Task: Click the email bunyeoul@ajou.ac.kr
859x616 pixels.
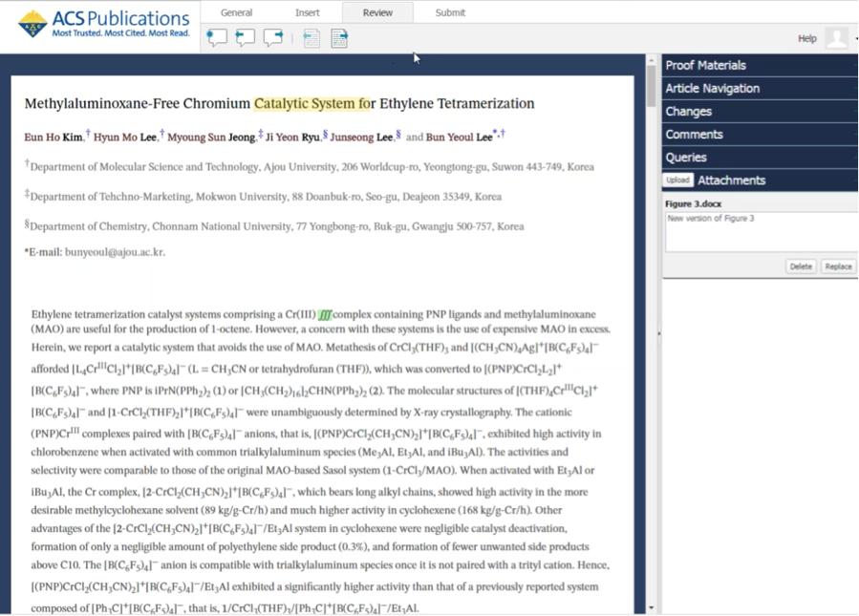Action: [115, 252]
